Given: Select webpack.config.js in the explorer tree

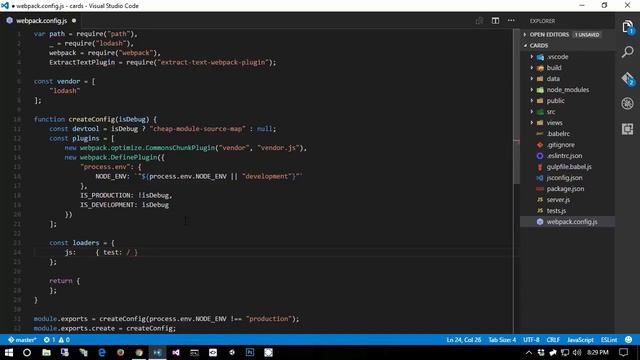Looking at the screenshot, I should pos(567,222).
